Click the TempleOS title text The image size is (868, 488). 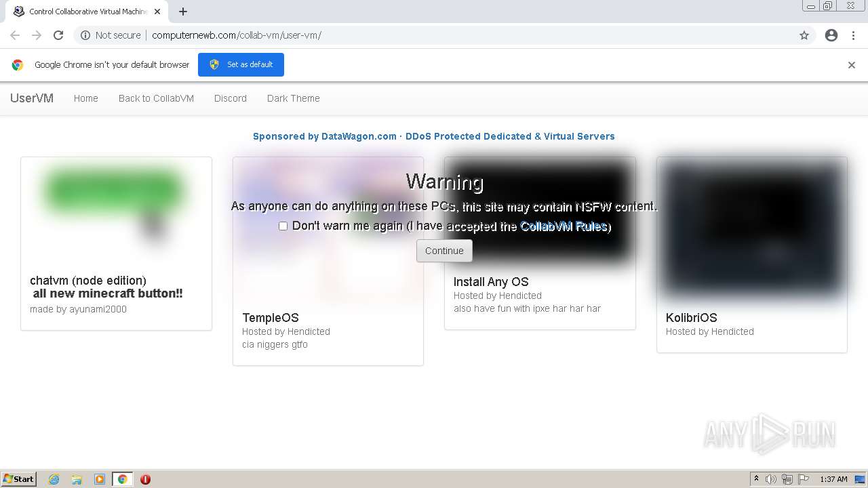(x=271, y=318)
